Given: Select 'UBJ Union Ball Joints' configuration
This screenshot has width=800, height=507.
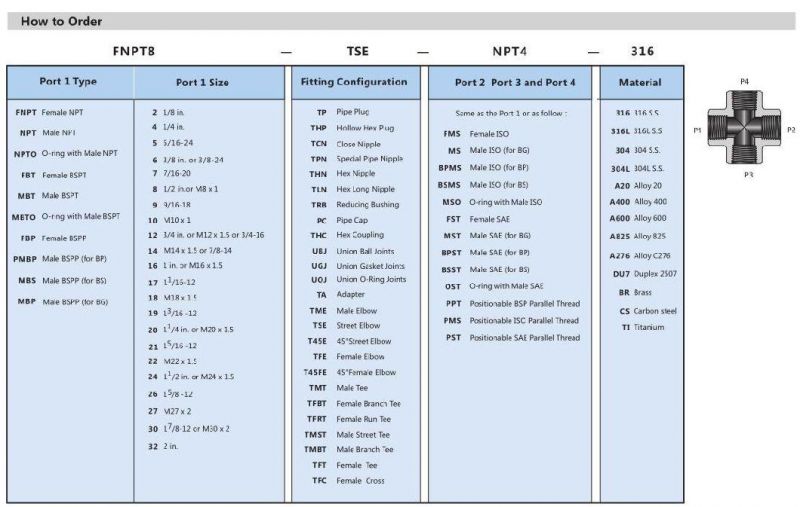Looking at the screenshot, I should pyautogui.click(x=353, y=251).
